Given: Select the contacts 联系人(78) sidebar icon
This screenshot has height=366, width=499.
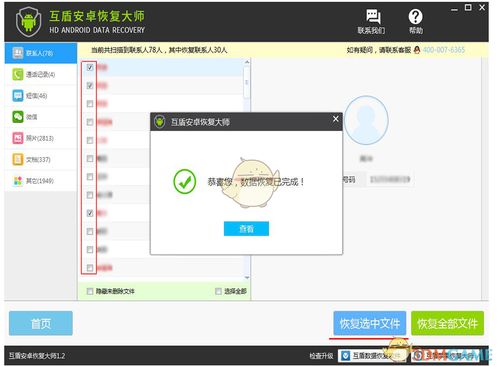Looking at the screenshot, I should point(18,53).
